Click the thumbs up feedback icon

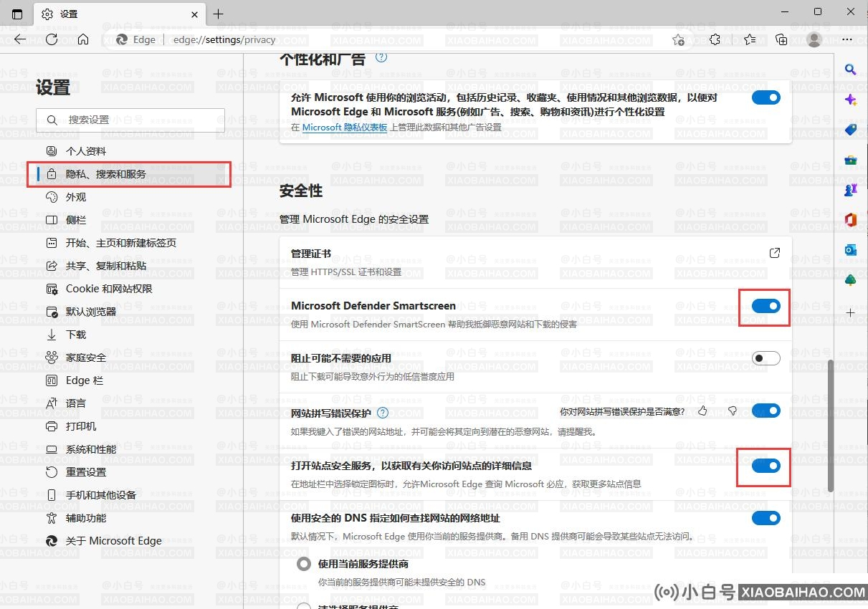click(x=702, y=411)
